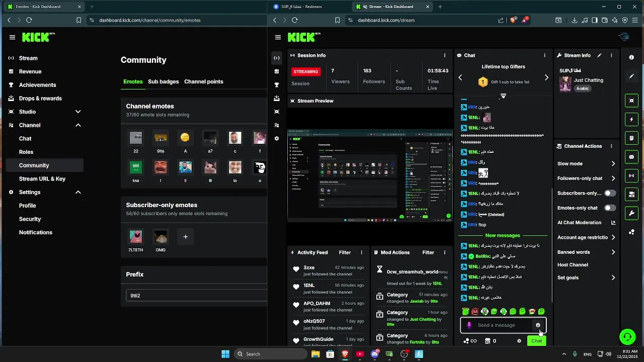Open Slow mode options chevron
Viewport: 644px width, 362px height.
[613, 164]
